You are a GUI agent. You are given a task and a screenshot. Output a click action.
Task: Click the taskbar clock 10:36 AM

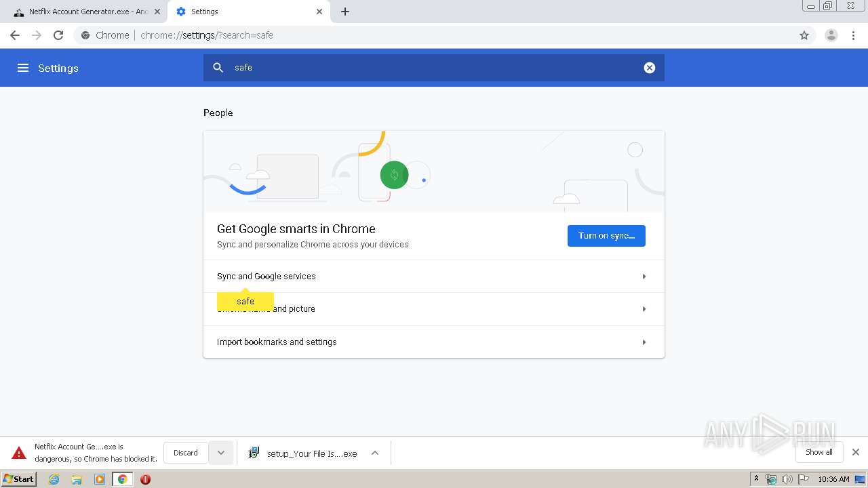click(x=833, y=479)
